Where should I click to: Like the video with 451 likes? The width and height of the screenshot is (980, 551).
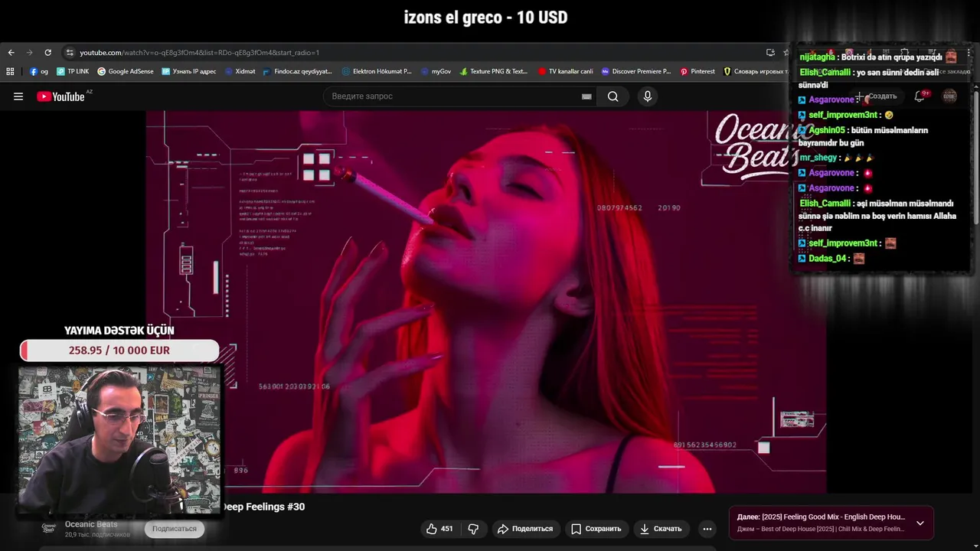point(439,529)
